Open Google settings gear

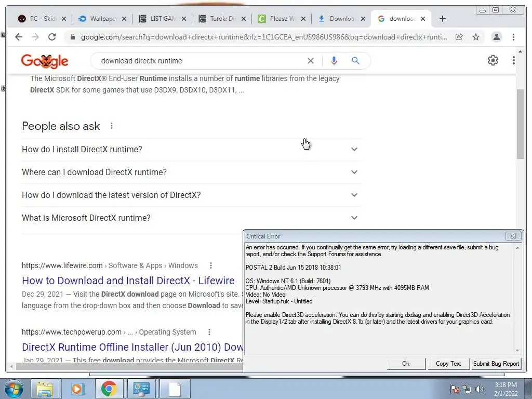(493, 60)
